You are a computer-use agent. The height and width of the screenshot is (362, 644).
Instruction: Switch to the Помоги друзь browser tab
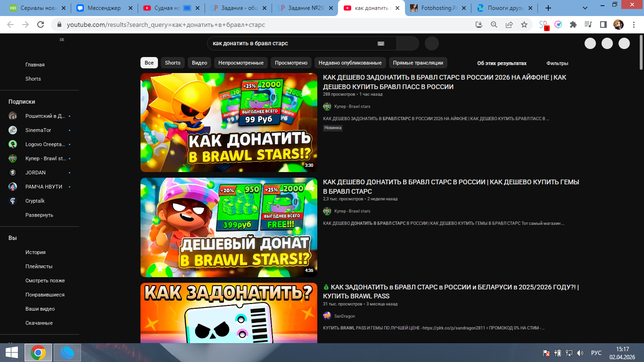coord(504,8)
